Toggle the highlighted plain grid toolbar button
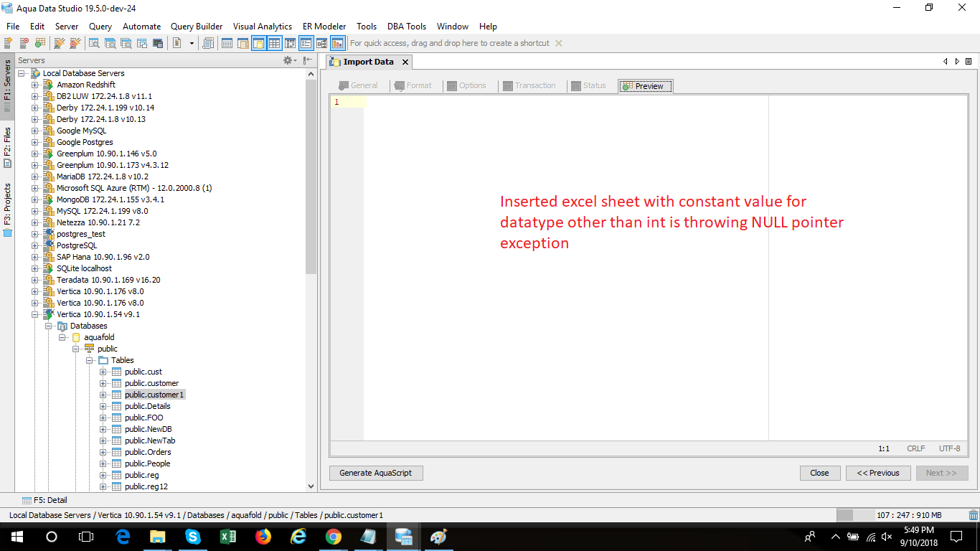 [x=274, y=44]
